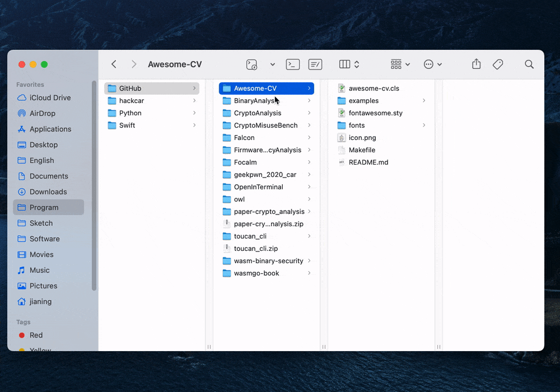The width and height of the screenshot is (560, 392).
Task: Open iCloud Drive from the sidebar
Action: click(x=50, y=97)
